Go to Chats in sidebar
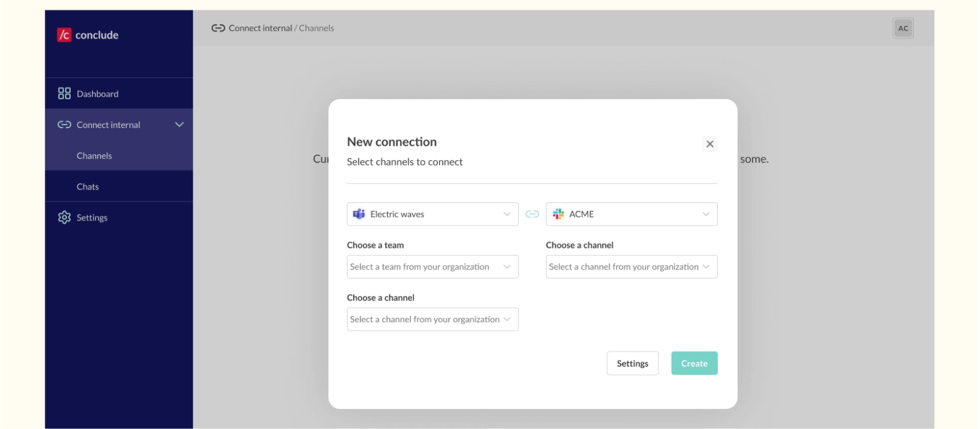 click(119, 186)
